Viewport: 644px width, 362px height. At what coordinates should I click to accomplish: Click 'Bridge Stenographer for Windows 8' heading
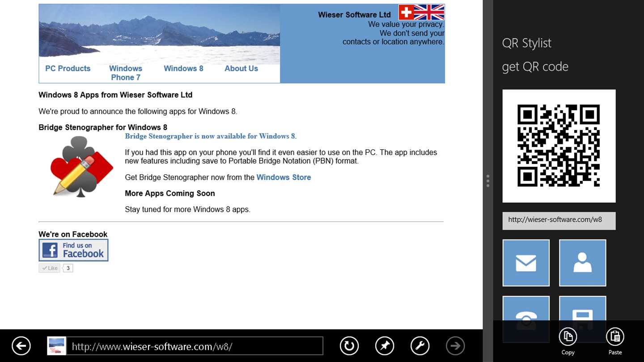point(103,127)
